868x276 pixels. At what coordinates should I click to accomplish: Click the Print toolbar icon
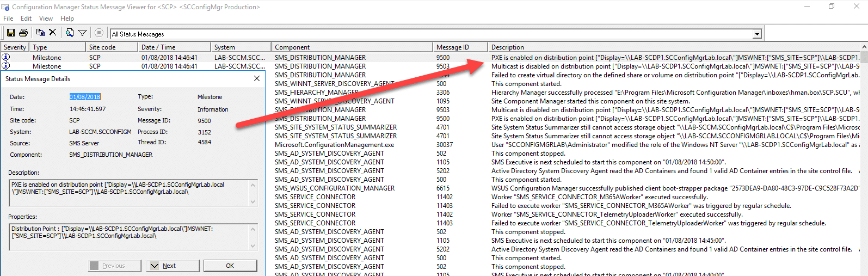pos(23,33)
